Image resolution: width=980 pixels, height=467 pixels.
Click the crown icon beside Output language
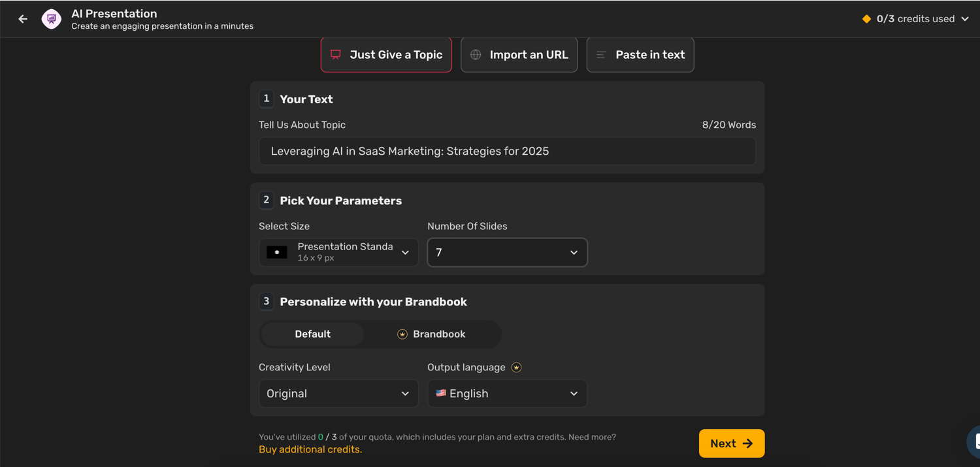pos(516,368)
